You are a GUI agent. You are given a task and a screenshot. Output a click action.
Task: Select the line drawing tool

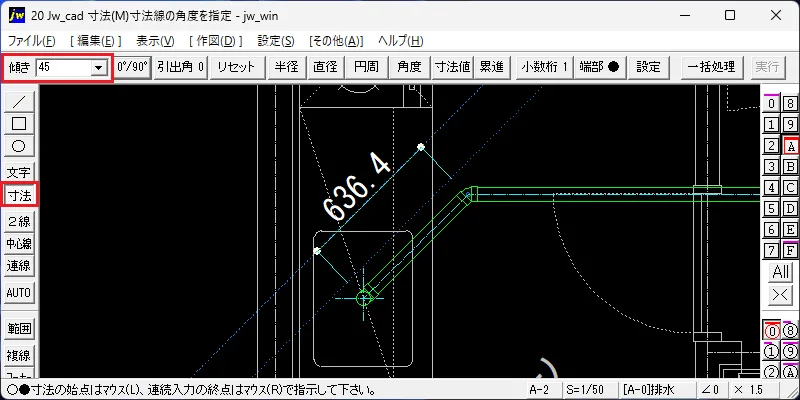pyautogui.click(x=19, y=102)
